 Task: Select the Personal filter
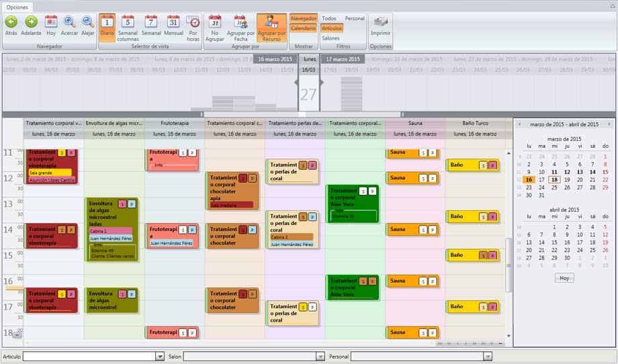point(355,19)
